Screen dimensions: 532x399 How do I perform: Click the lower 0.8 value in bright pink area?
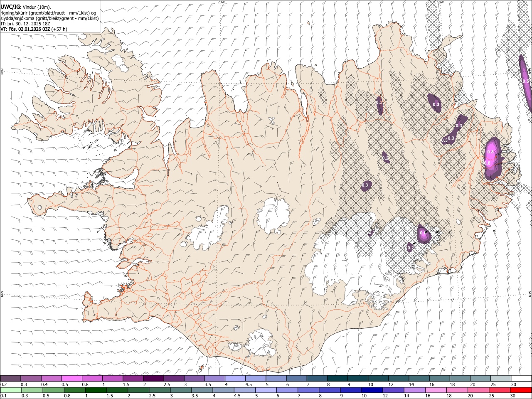pos(488,163)
